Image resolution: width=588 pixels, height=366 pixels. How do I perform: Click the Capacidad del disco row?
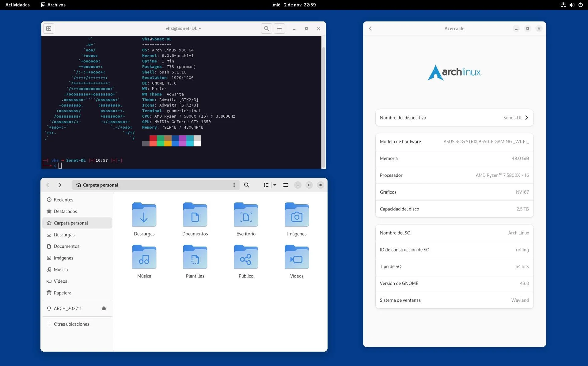click(454, 209)
